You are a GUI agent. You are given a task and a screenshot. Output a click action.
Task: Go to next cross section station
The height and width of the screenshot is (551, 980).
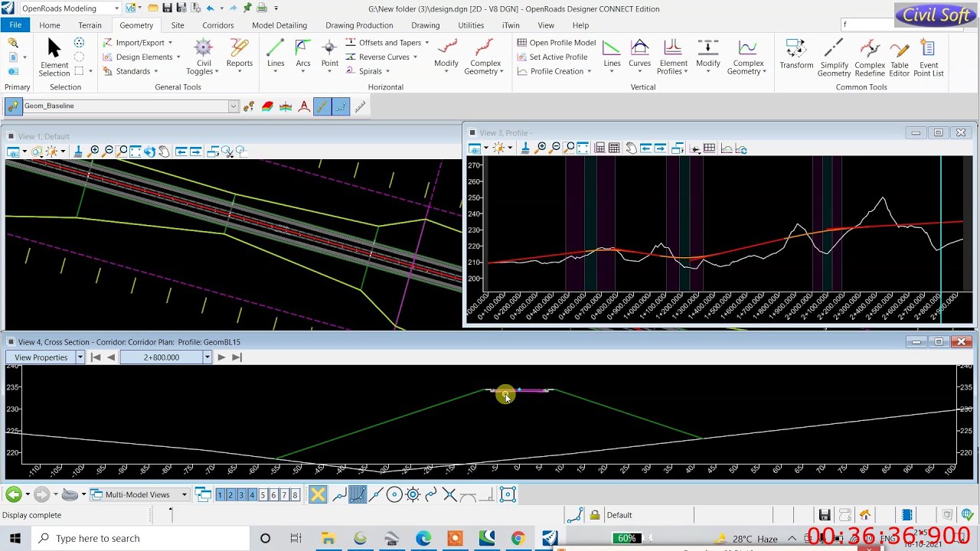tap(221, 357)
